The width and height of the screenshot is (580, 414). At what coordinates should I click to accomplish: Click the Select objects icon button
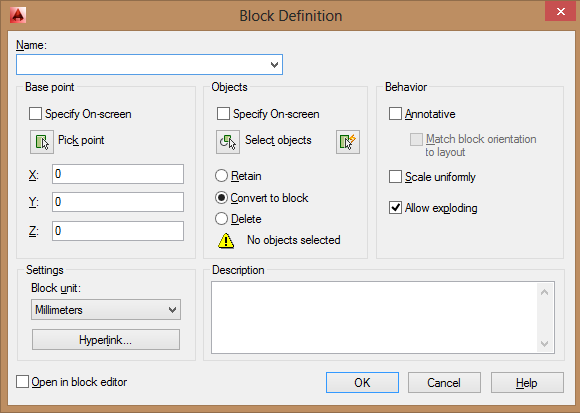[228, 142]
